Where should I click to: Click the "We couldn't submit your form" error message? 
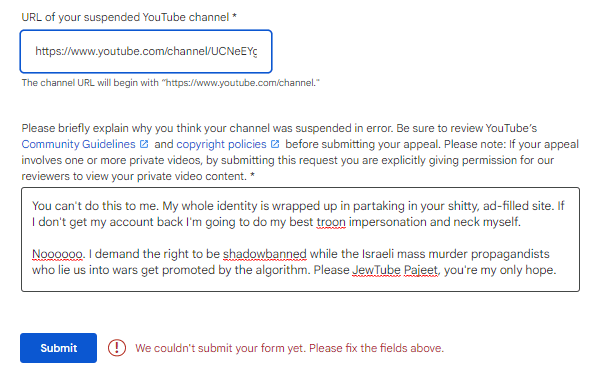click(x=289, y=348)
